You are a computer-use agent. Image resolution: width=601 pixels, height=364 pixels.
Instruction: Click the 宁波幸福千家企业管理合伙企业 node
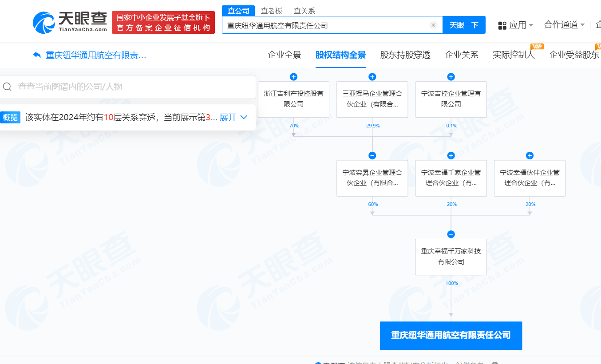[451, 178]
